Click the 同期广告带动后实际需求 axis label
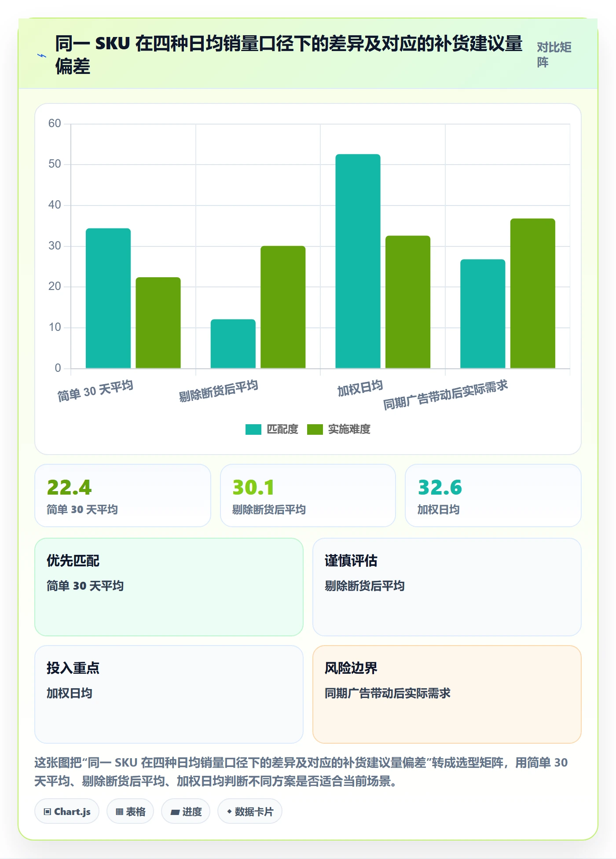616x859 pixels. click(x=446, y=395)
